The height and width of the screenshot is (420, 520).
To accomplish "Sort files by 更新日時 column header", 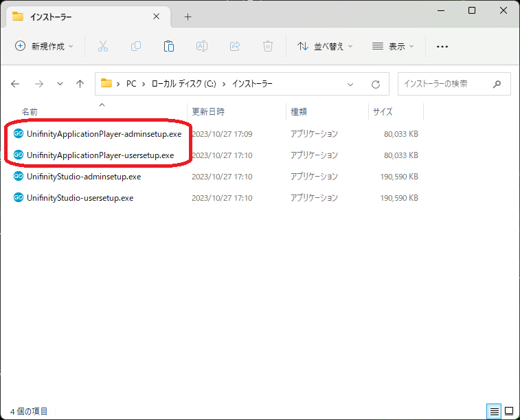I will pos(208,111).
